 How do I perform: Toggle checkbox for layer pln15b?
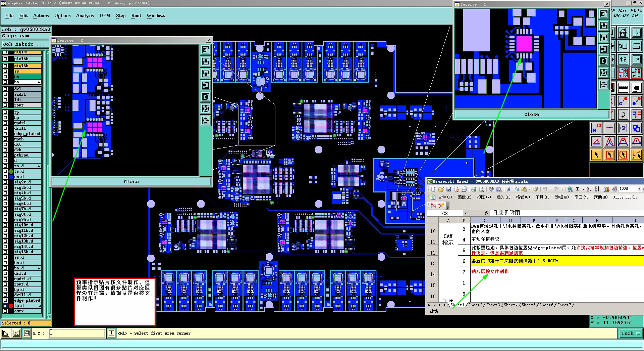tap(5, 59)
